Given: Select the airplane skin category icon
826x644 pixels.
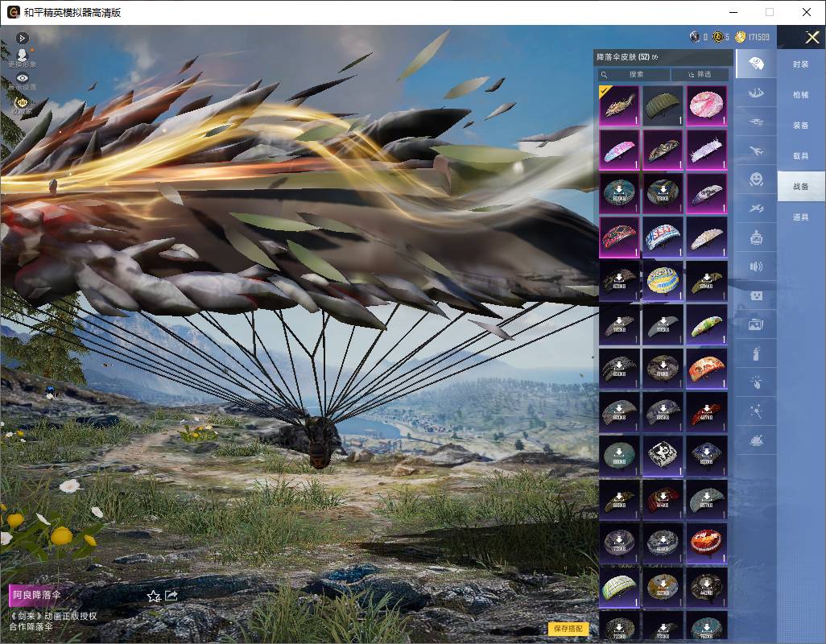Looking at the screenshot, I should (x=756, y=151).
